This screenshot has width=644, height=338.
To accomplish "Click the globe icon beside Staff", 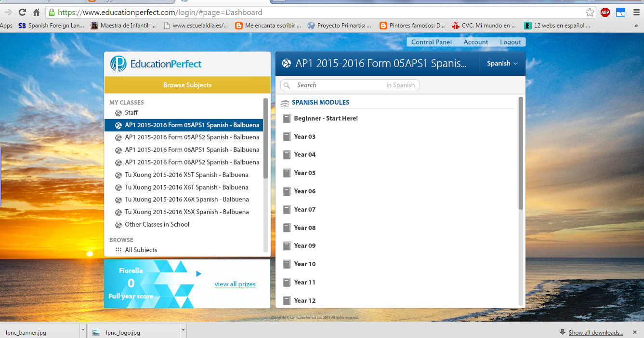I will (x=118, y=113).
